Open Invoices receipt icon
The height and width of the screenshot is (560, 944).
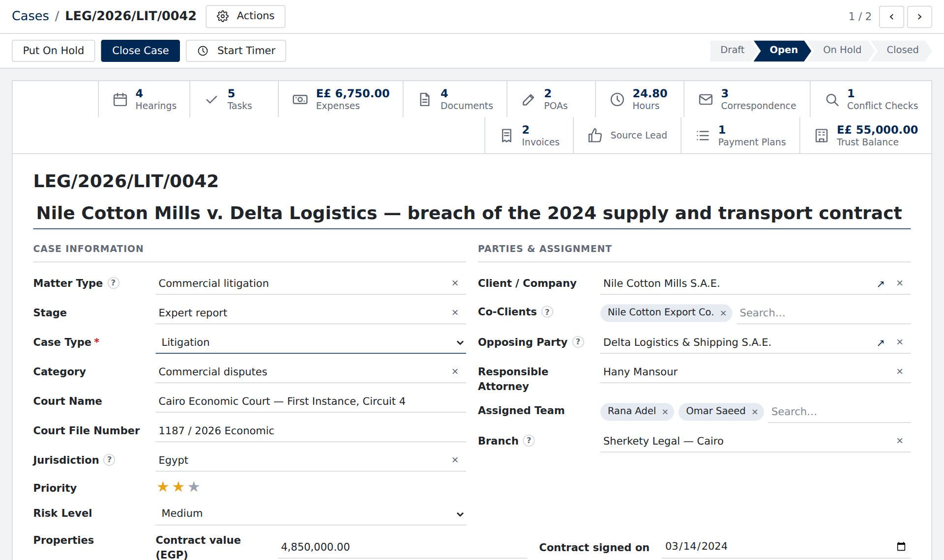(529, 136)
